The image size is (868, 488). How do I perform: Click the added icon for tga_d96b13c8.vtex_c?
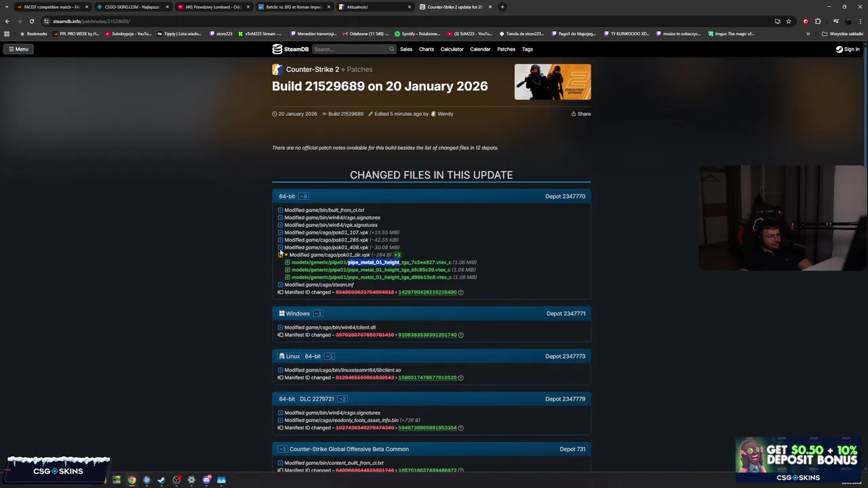288,277
